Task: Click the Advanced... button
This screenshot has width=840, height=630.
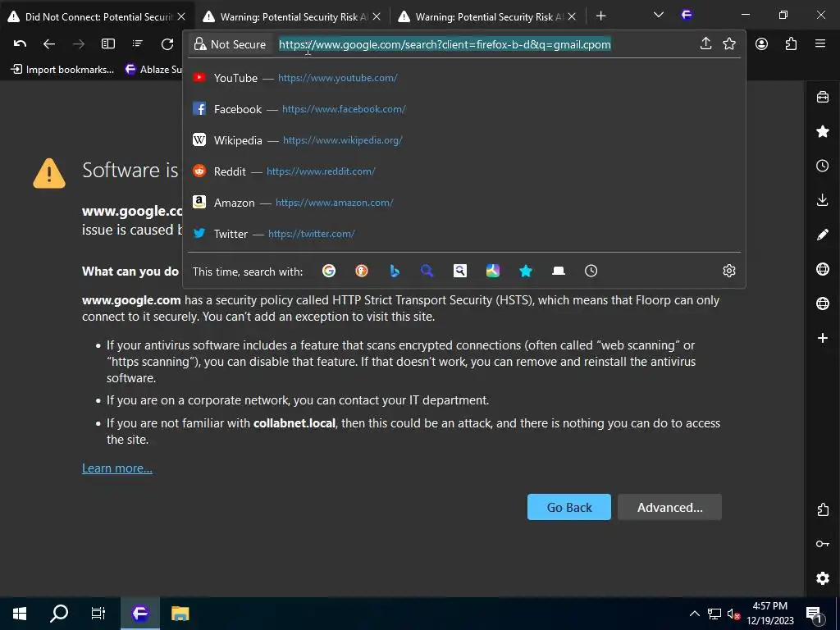Action: (x=669, y=507)
